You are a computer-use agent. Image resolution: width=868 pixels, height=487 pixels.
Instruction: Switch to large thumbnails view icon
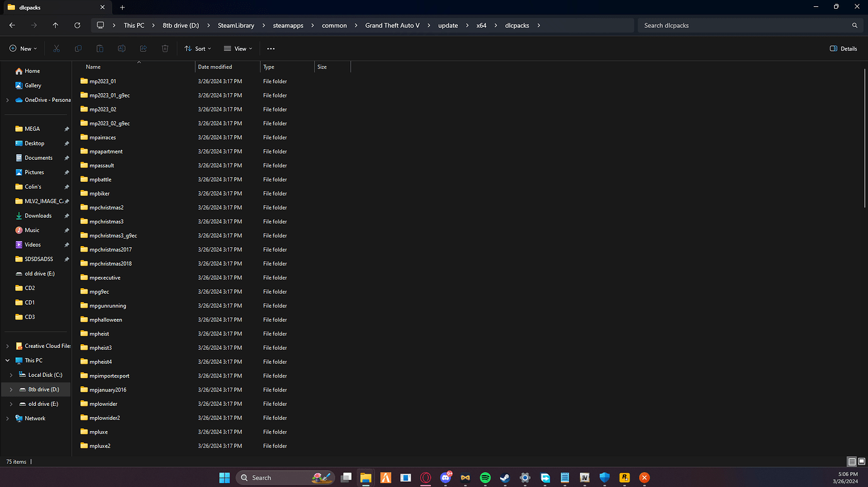tap(861, 462)
